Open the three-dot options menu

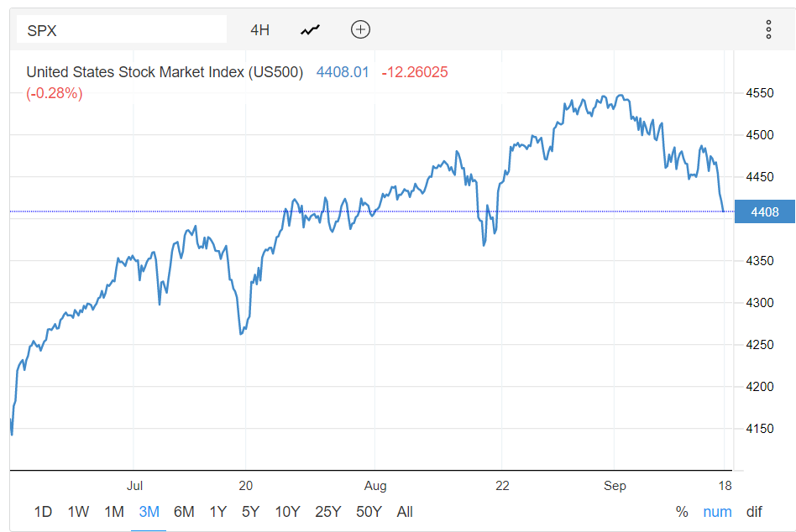coord(768,30)
